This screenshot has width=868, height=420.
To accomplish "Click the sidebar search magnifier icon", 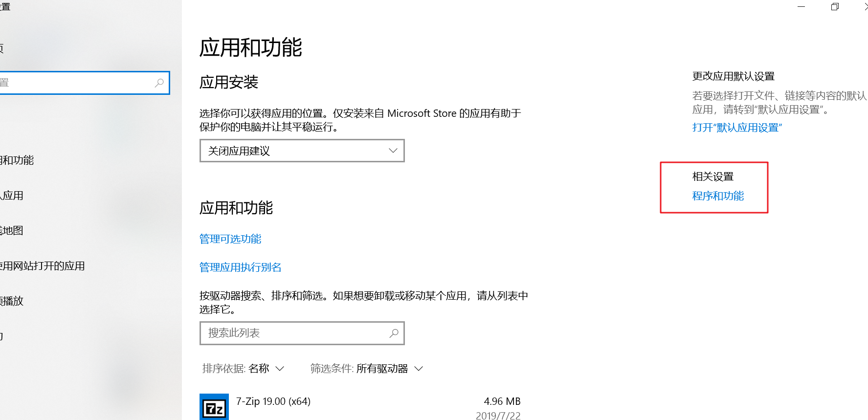I will tap(159, 83).
